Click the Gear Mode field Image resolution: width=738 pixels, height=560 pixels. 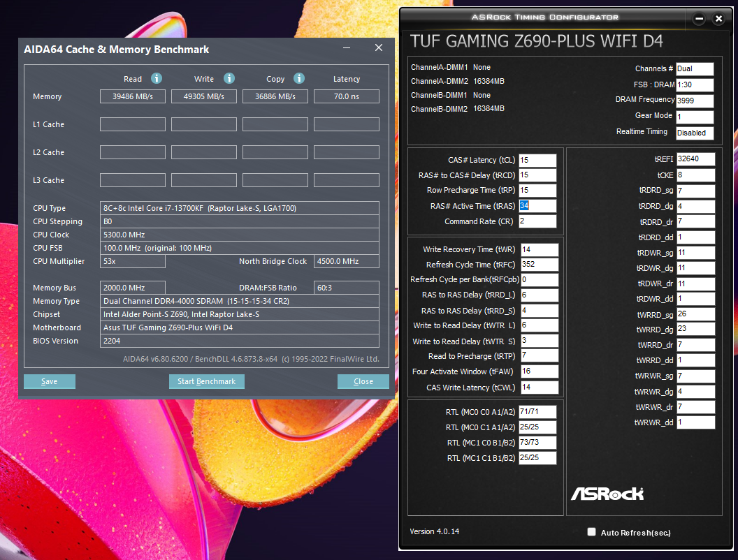click(x=695, y=117)
